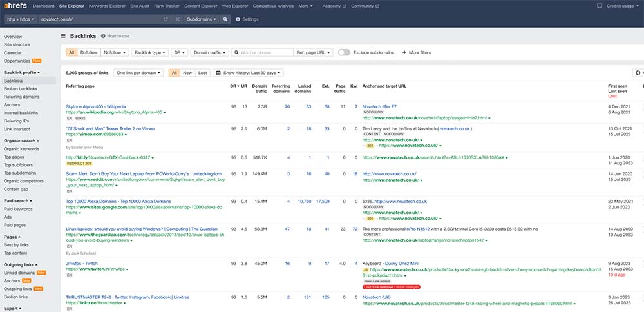Switch to Keywords Explorer tab

pos(107,6)
